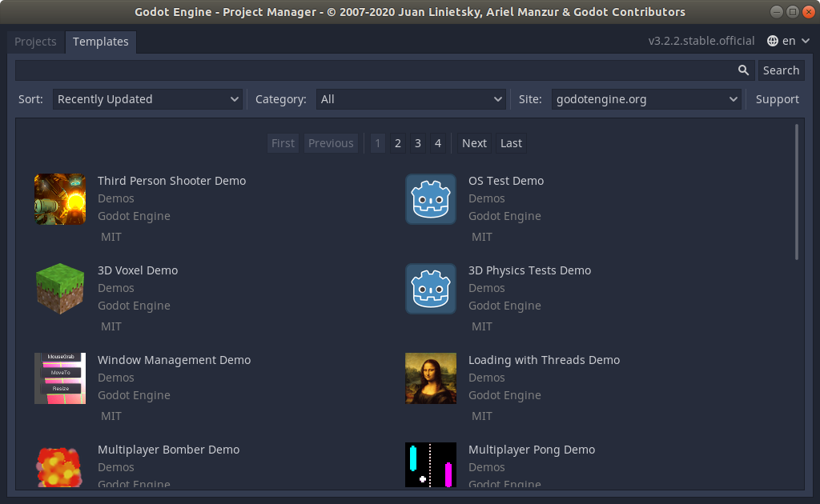Close the Project Manager window
This screenshot has height=504, width=820.
pyautogui.click(x=809, y=11)
